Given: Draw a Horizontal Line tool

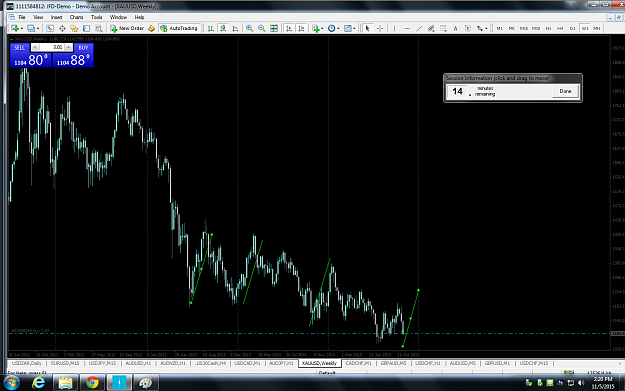Looking at the screenshot, I should pyautogui.click(x=407, y=28).
